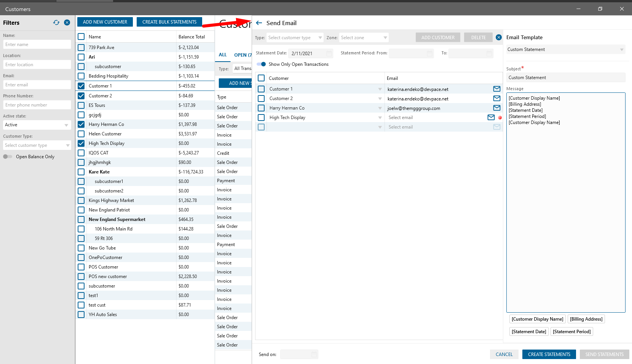Focus the Phone Number filter field
Image resolution: width=632 pixels, height=364 pixels.
coord(37,105)
